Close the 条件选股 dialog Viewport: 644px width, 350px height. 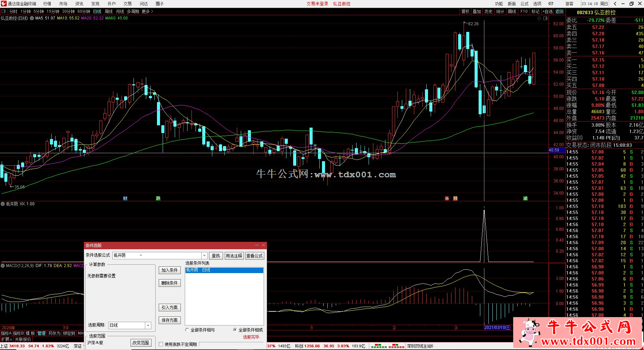click(x=263, y=245)
